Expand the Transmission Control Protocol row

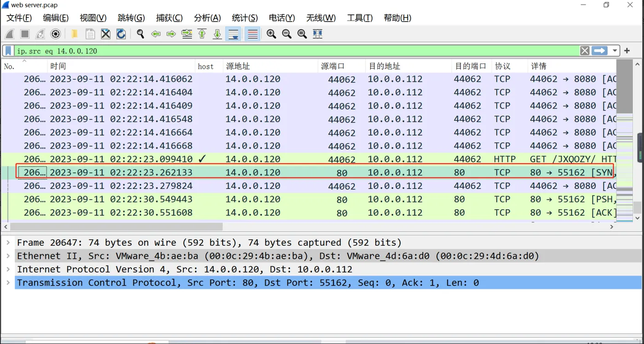(x=8, y=282)
